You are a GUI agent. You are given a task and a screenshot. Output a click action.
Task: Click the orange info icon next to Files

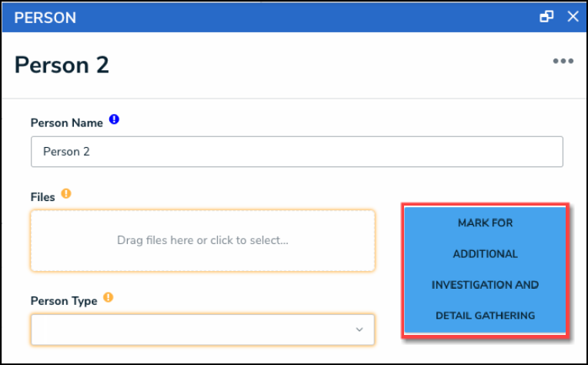pos(65,194)
